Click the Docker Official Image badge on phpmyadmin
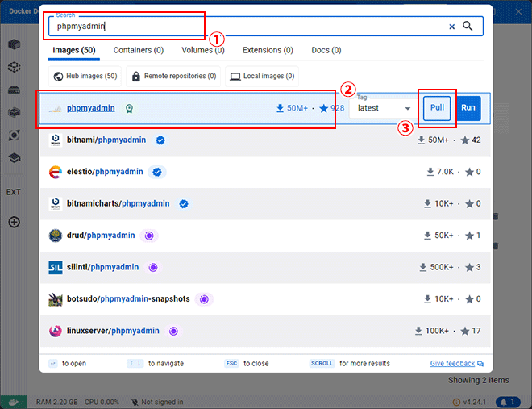The image size is (532, 409). click(129, 109)
